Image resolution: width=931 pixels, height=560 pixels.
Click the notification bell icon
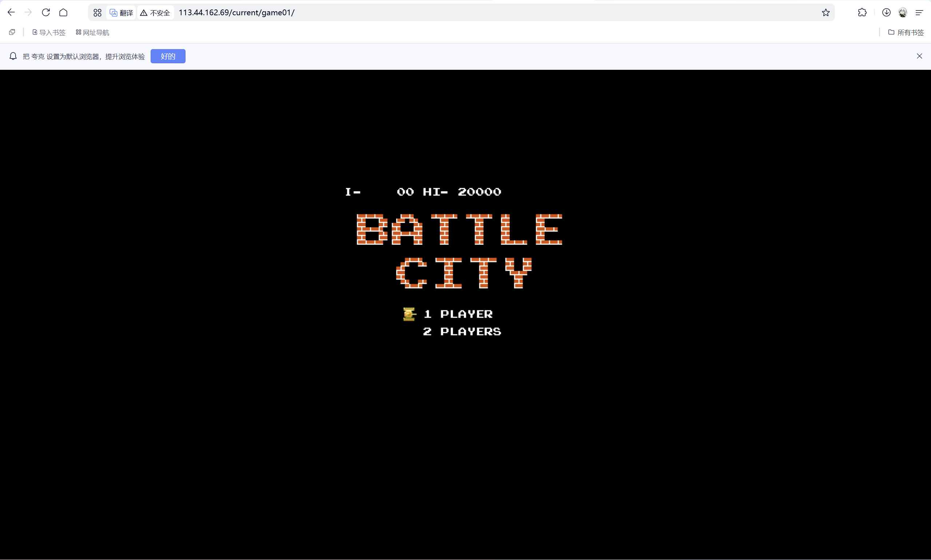(x=13, y=56)
